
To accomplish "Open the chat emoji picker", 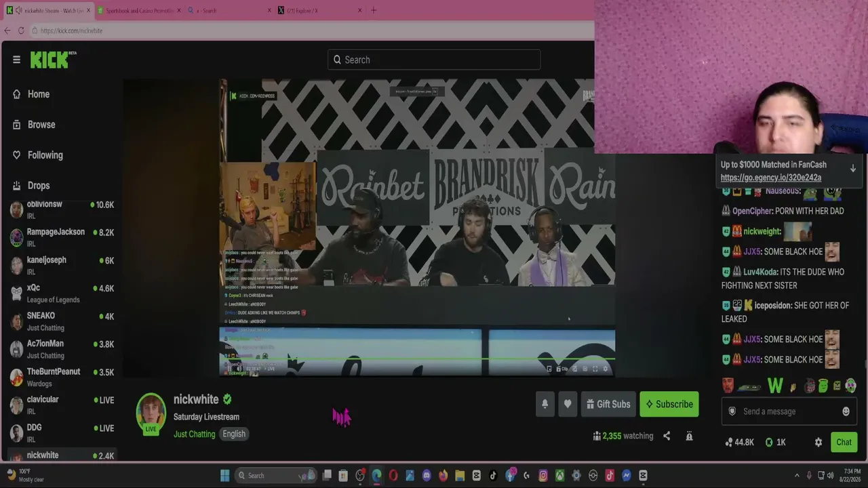I will pyautogui.click(x=846, y=411).
